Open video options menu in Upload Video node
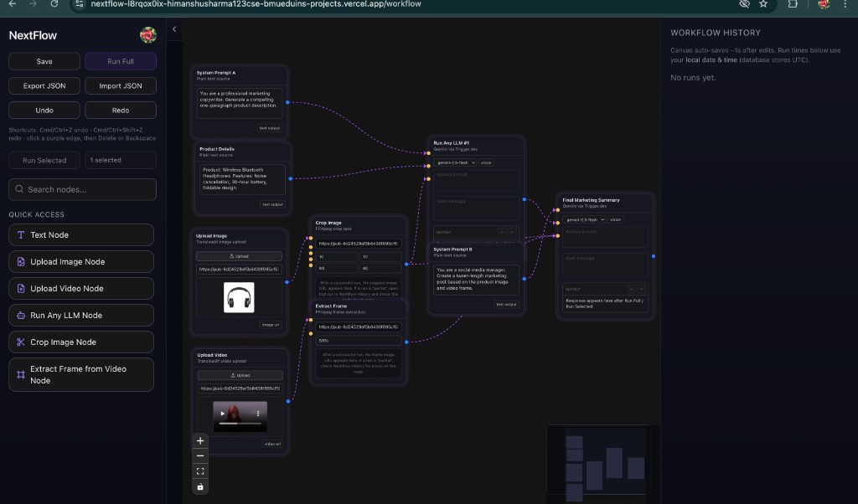This screenshot has height=504, width=858. (258, 414)
